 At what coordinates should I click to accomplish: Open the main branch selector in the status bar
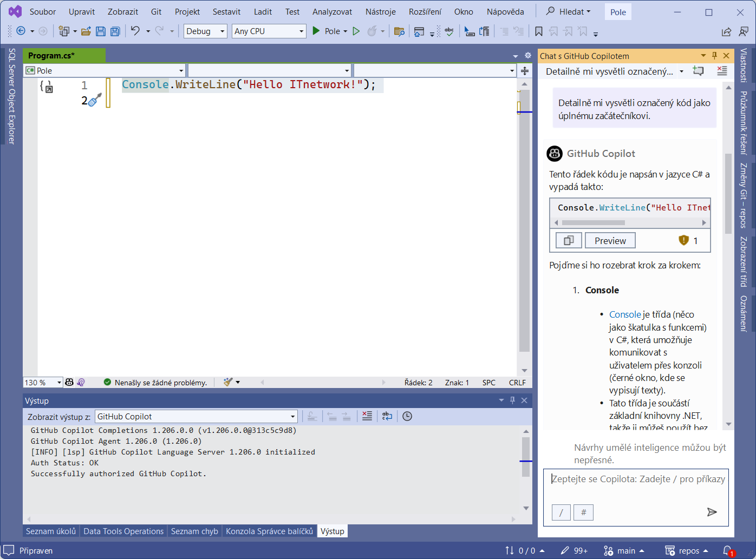(624, 551)
